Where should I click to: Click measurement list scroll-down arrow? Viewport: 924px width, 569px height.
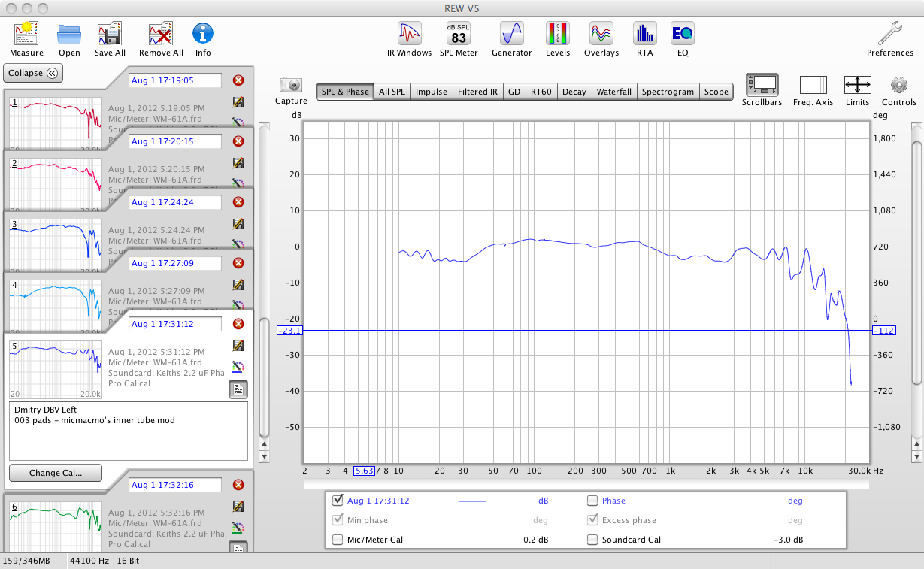[x=263, y=456]
